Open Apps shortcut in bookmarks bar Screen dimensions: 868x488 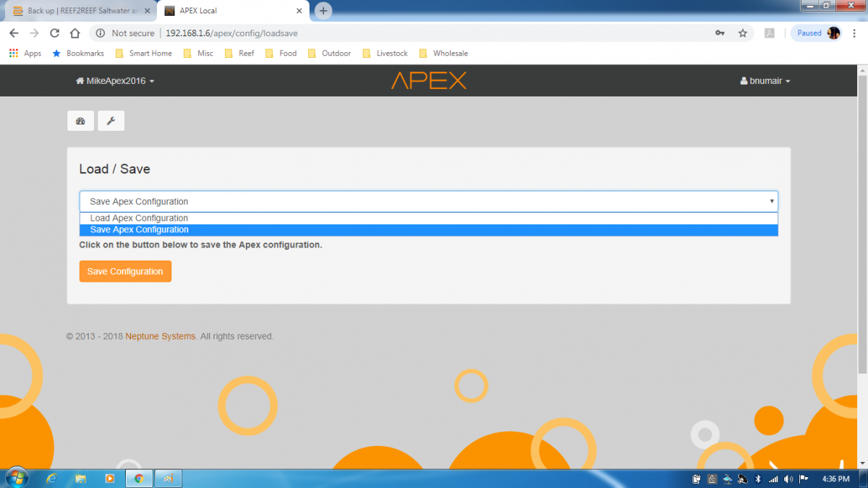[25, 54]
